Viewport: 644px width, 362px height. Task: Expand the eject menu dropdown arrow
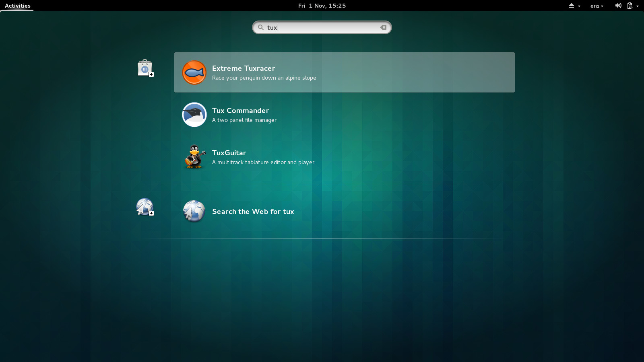579,6
